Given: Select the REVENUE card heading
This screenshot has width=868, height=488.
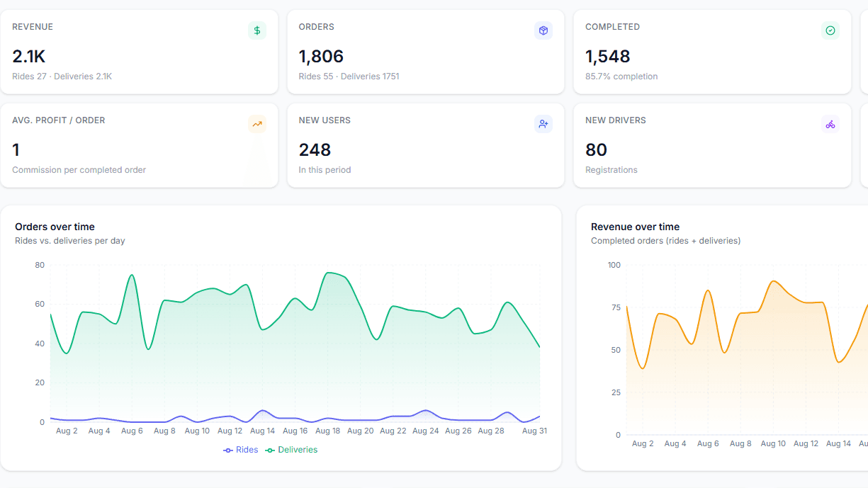Looking at the screenshot, I should 33,27.
